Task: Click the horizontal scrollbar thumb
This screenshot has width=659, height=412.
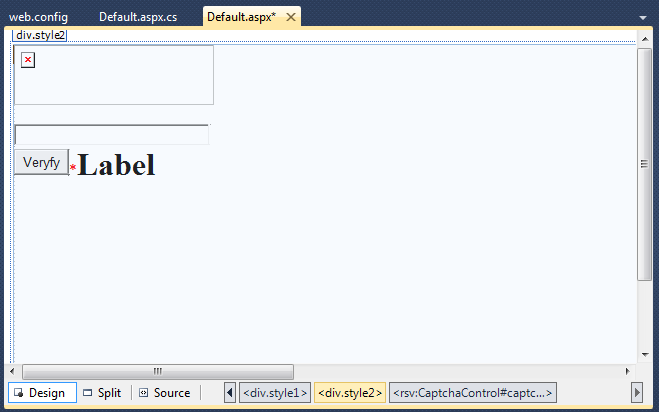Action: (x=158, y=372)
